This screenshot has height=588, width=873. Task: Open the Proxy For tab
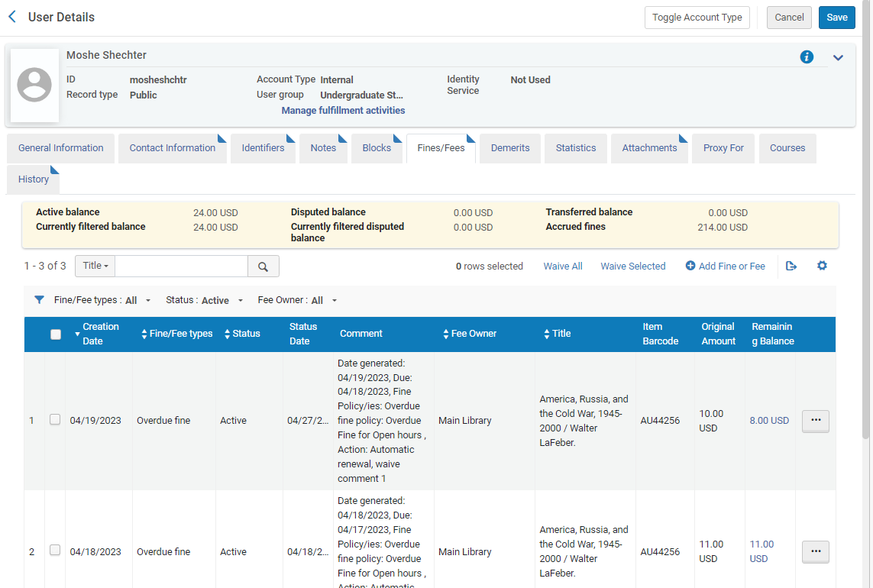pyautogui.click(x=723, y=148)
